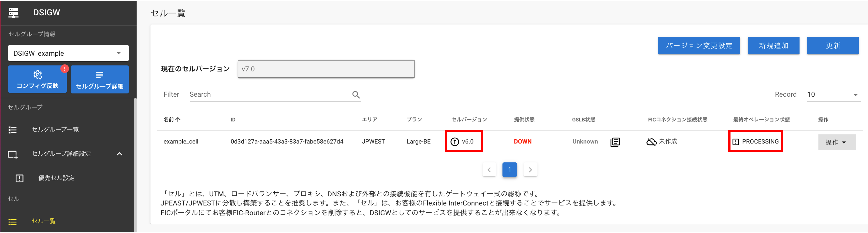Click the v6.0 cell version text
This screenshot has height=233, width=868.
click(468, 142)
